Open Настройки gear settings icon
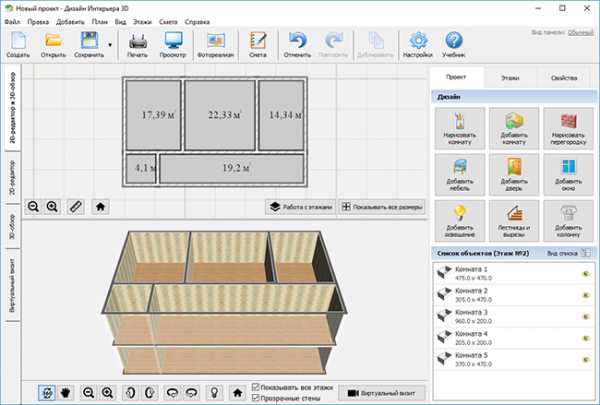600x405 pixels. point(418,45)
